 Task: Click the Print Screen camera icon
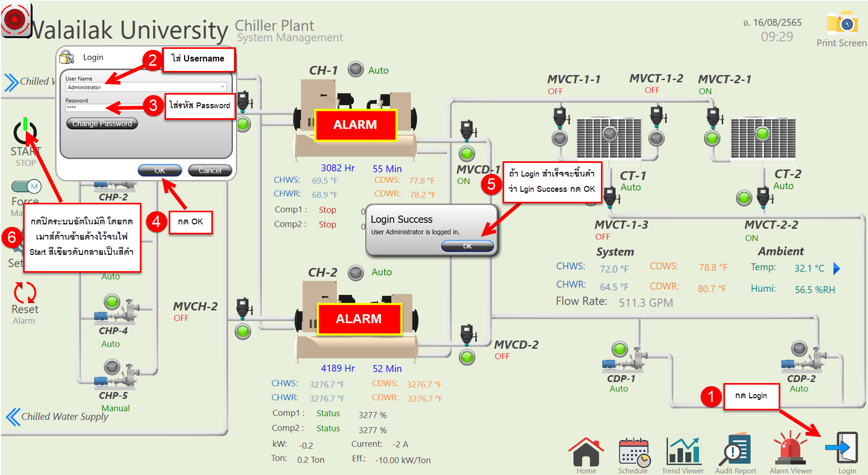(x=842, y=24)
